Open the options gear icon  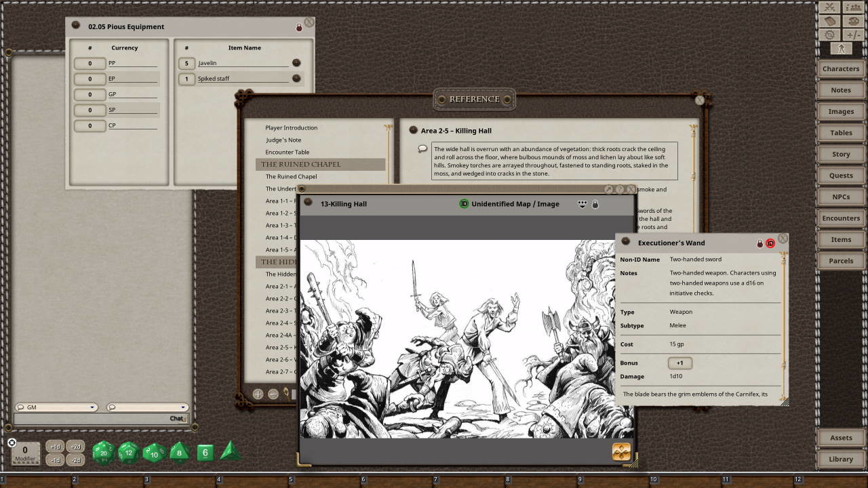tap(829, 35)
